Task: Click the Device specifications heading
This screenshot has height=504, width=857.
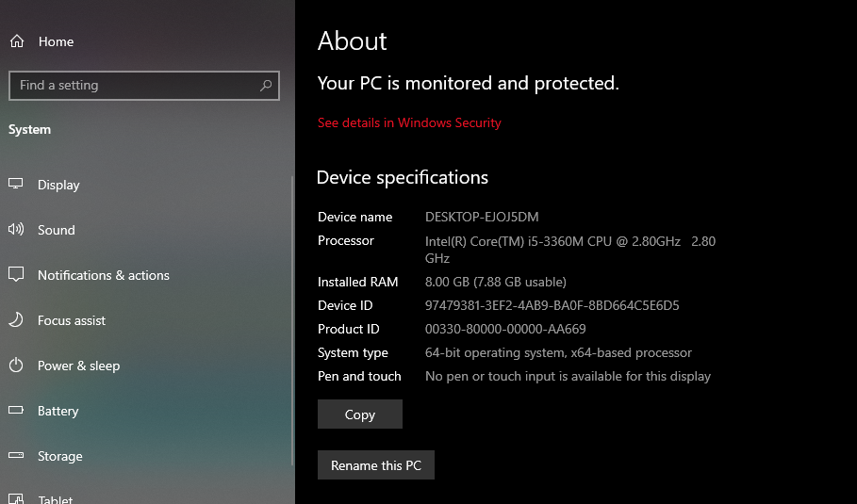Action: click(403, 177)
